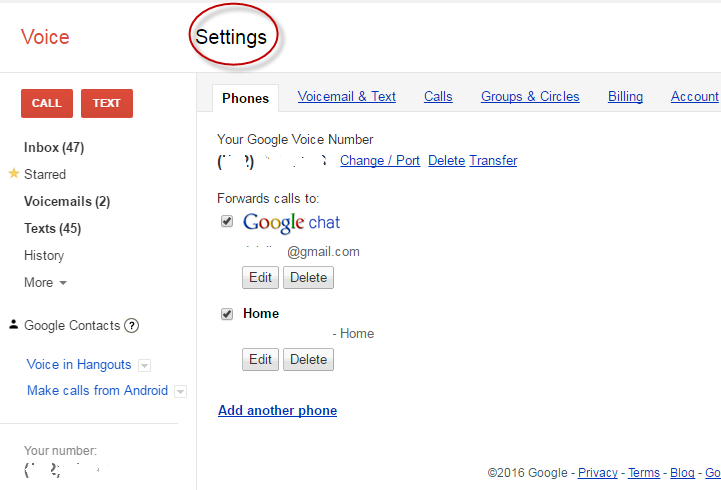
Task: Open the Voice in Hangouts dropdown arrow
Action: pos(144,366)
